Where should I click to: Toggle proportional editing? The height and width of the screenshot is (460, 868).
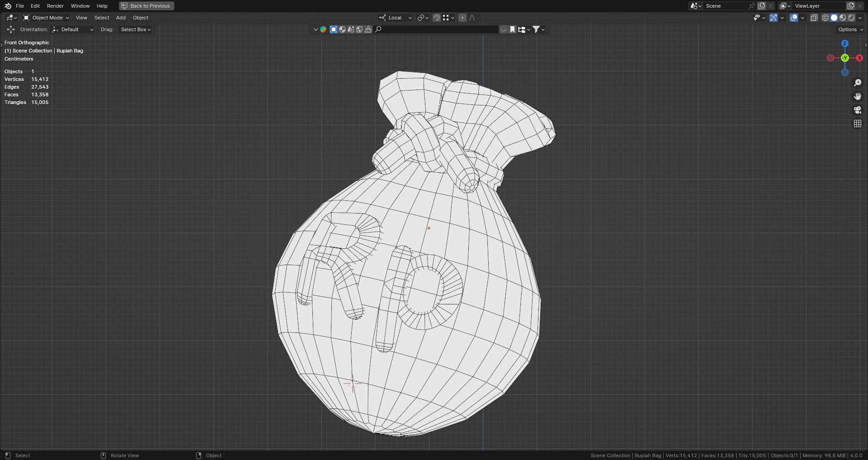pos(462,18)
